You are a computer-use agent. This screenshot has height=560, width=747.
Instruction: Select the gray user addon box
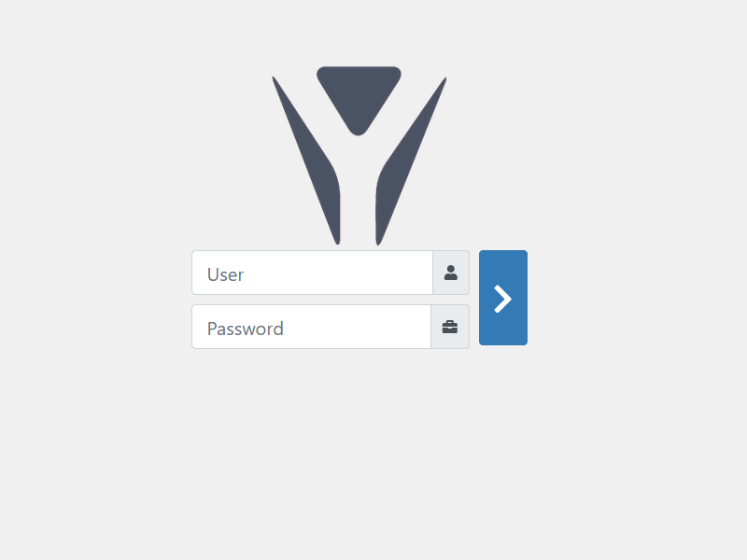(451, 273)
